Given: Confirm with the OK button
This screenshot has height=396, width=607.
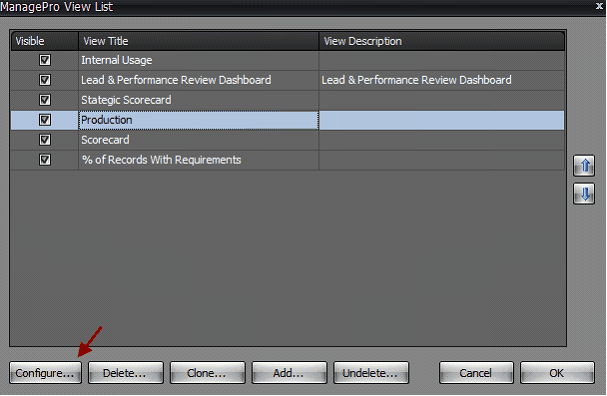Looking at the screenshot, I should pos(557,373).
